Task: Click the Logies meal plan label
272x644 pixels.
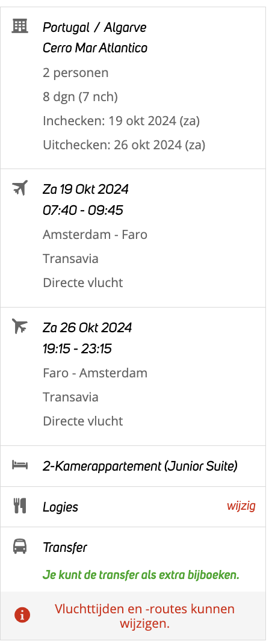Action: click(x=60, y=507)
